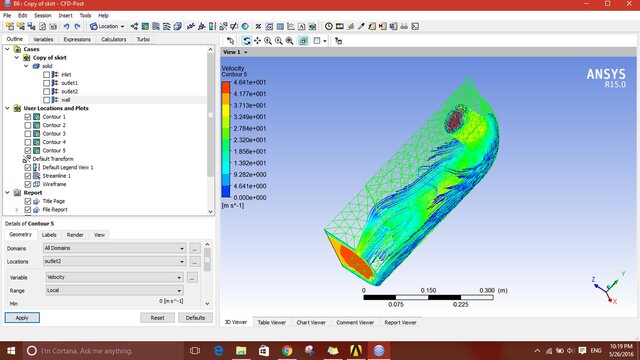640x360 pixels.
Task: Click the Undo arrow icon
Action: coord(66,27)
